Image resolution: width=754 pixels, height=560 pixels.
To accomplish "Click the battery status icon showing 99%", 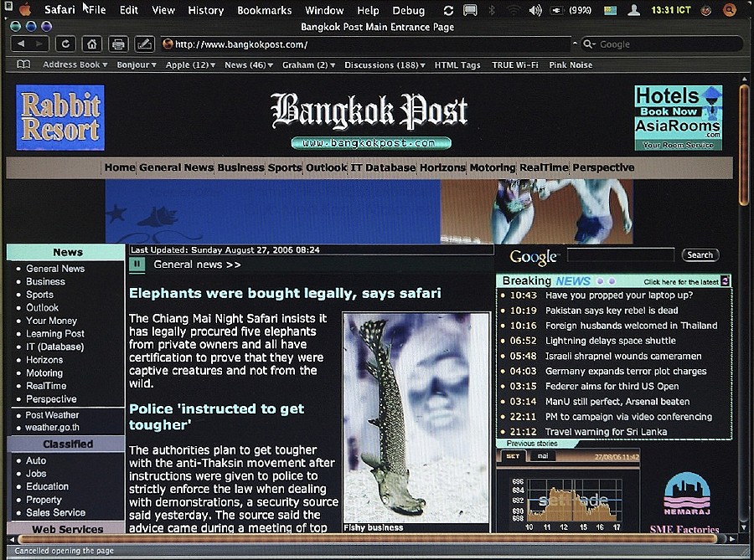I will tap(557, 10).
